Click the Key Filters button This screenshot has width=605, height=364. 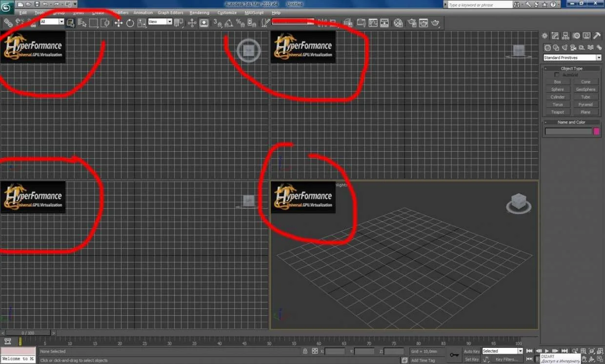coord(506,360)
